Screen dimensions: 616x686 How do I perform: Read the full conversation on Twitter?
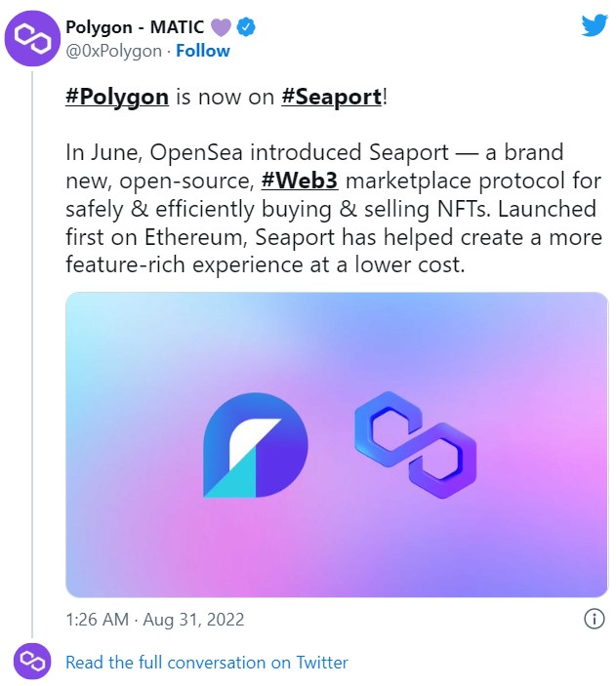(x=206, y=663)
